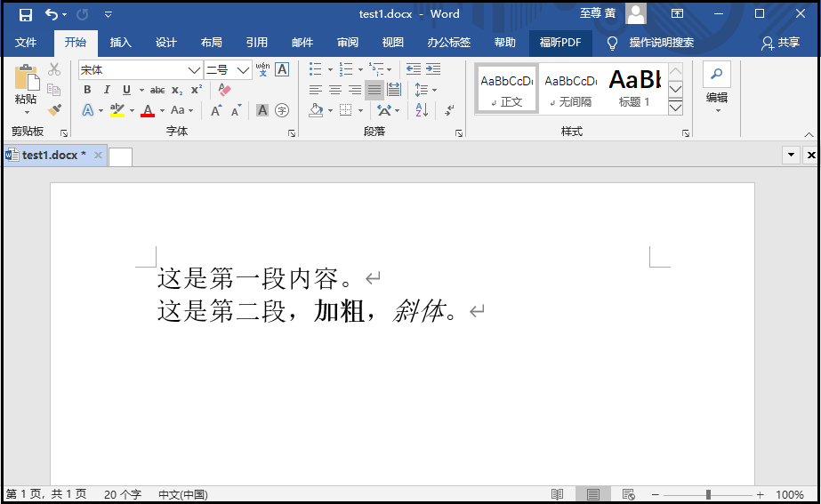Apply distributed alignment
Viewport: 821px width, 504px height.
[394, 90]
